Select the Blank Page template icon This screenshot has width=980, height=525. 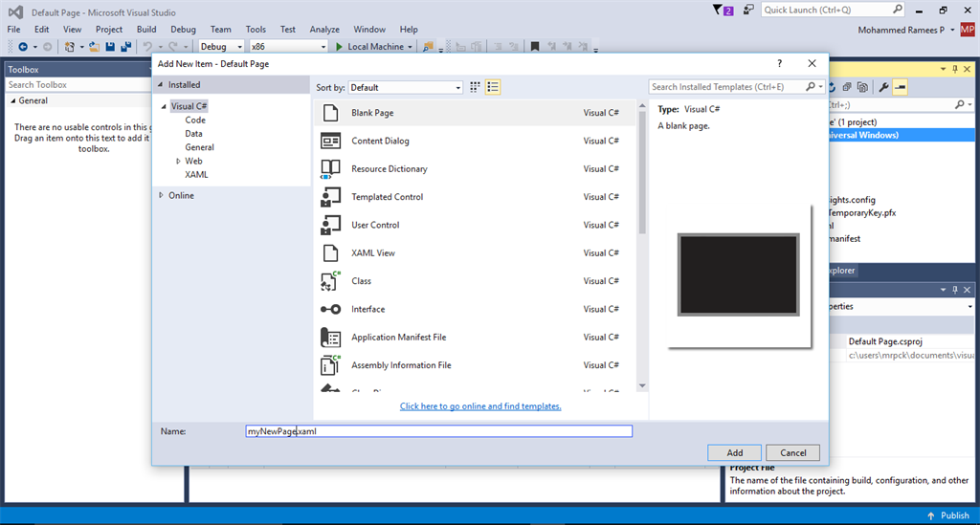331,113
